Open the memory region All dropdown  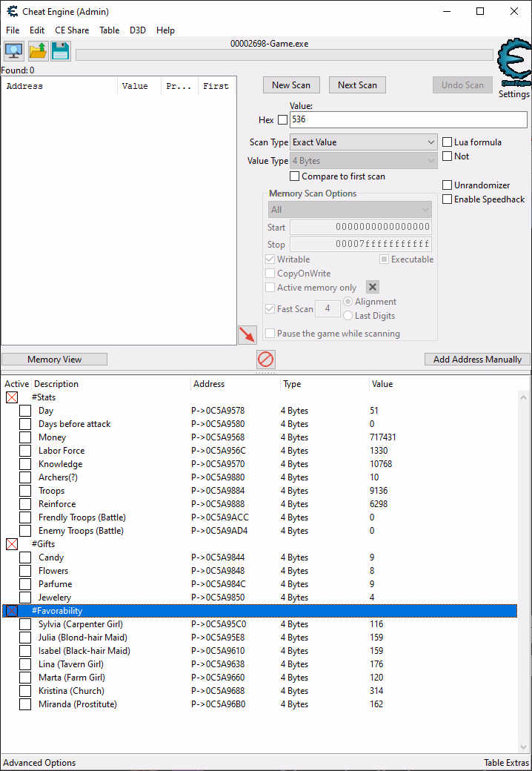tap(350, 210)
